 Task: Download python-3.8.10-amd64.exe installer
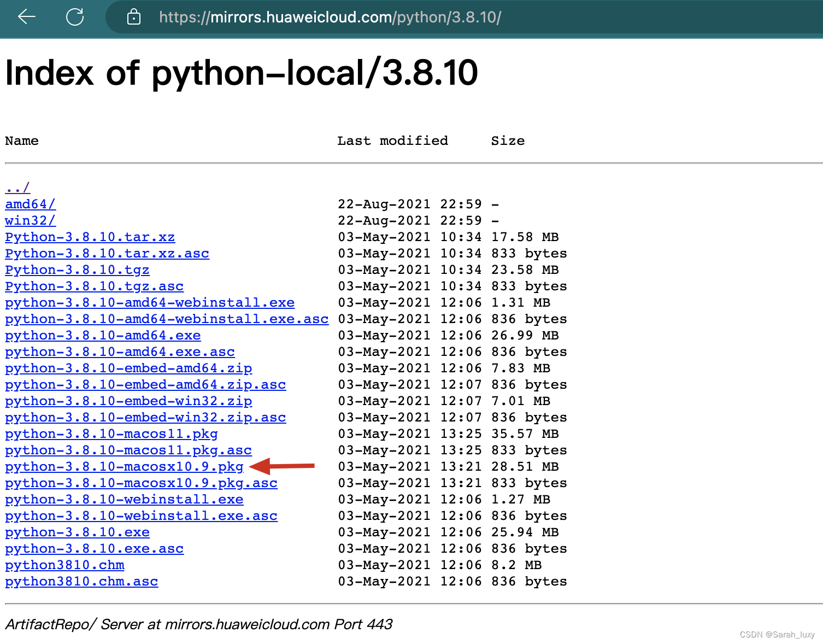point(103,336)
